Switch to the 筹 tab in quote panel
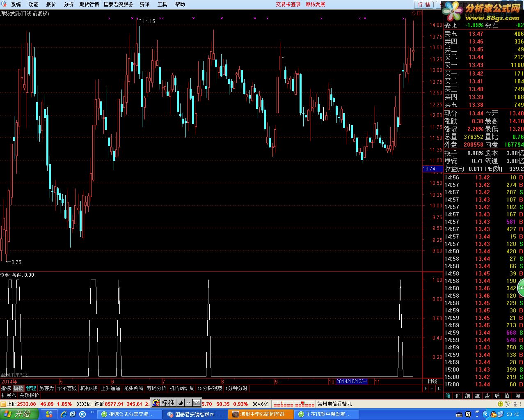Screen dimensions: 524x420 point(518,395)
